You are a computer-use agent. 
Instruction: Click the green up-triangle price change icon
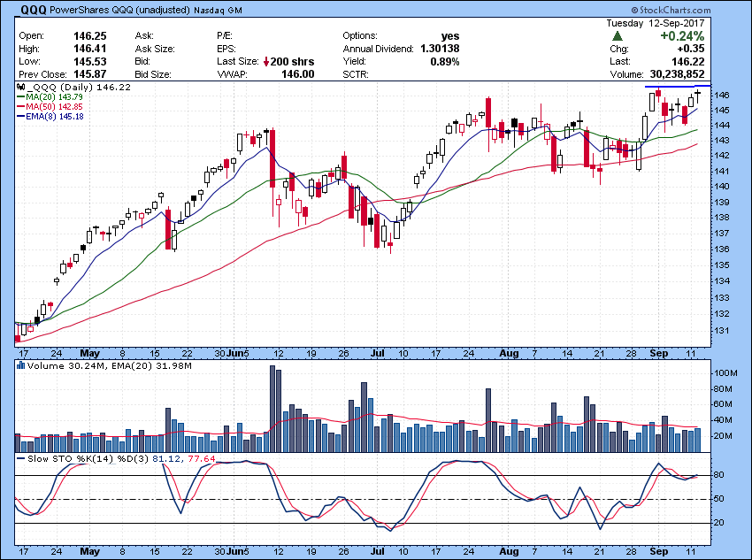[618, 36]
